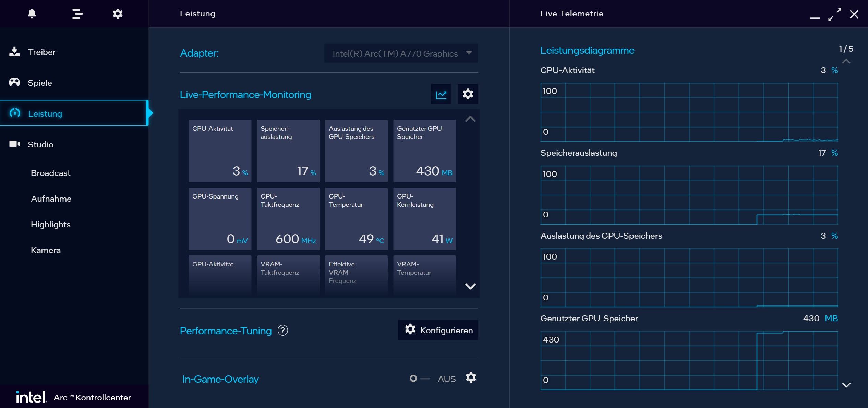Go to next Leistungsdiagramme page with the down chevron
Image resolution: width=868 pixels, height=408 pixels.
click(846, 385)
